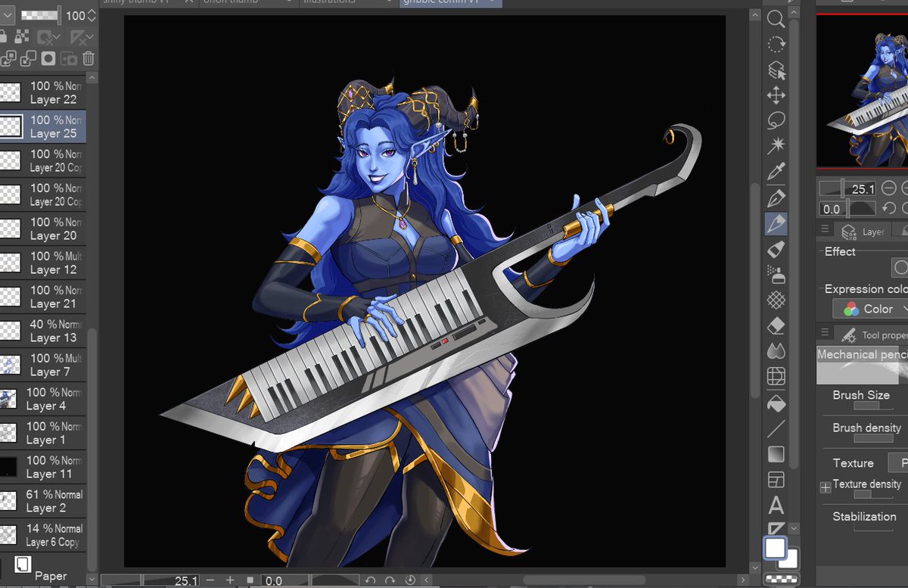The width and height of the screenshot is (908, 588).
Task: Adjust Navigator zoom slider at 25.1
Action: pos(848,188)
